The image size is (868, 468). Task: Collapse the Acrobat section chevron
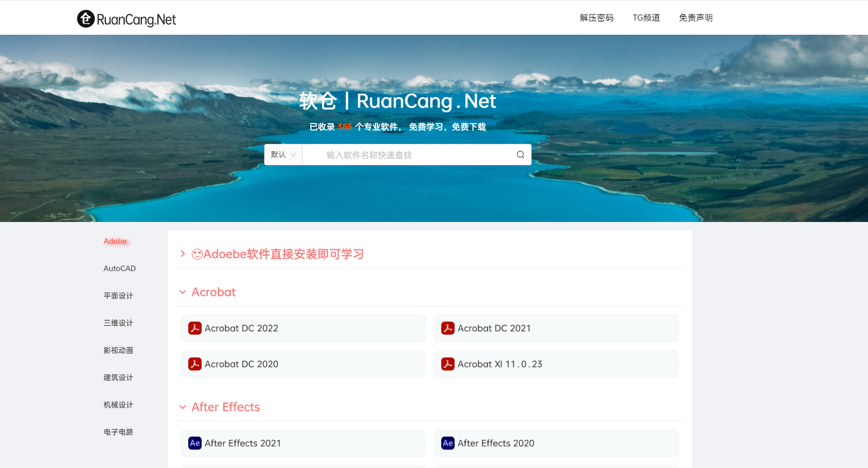tap(182, 292)
